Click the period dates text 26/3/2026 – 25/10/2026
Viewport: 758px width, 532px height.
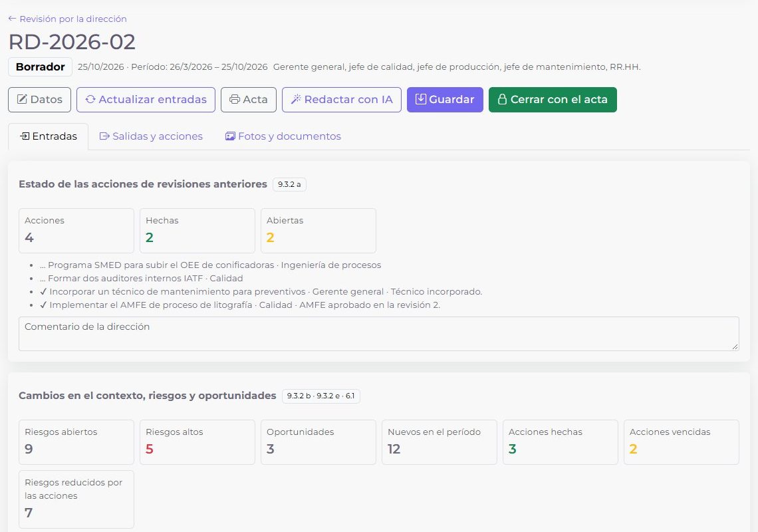coord(219,66)
